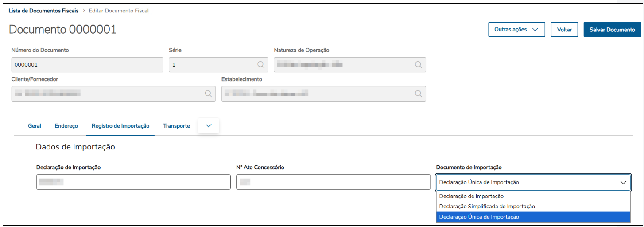Click the Cliente/Fornecedor search magnifier icon
Screen dimensions: 644x227
(208, 94)
